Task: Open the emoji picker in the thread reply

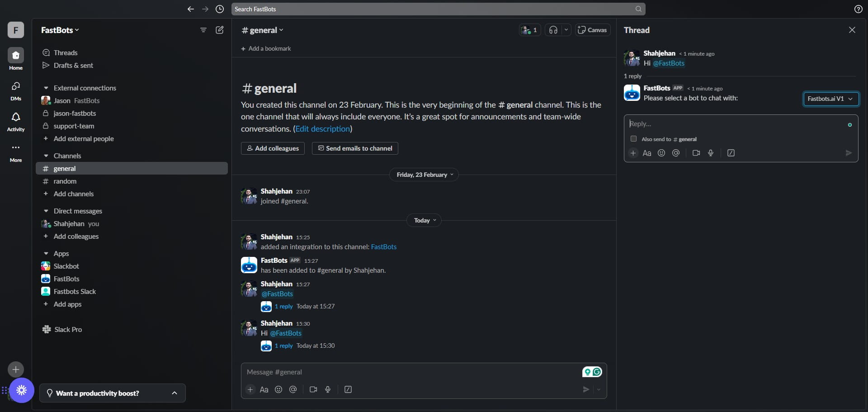Action: (x=661, y=153)
